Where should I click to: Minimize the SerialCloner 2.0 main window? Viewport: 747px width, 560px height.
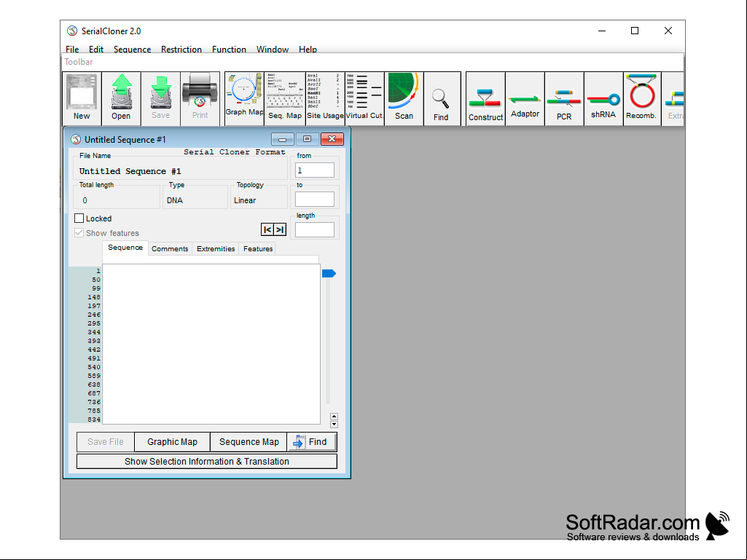(602, 31)
